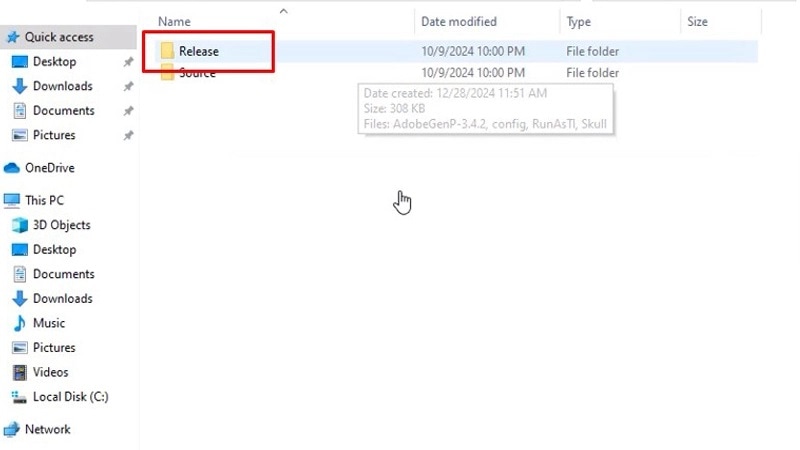Screen dimensions: 800x450
Task: Click pinned Documents icon in Quick access
Action: click(20, 111)
